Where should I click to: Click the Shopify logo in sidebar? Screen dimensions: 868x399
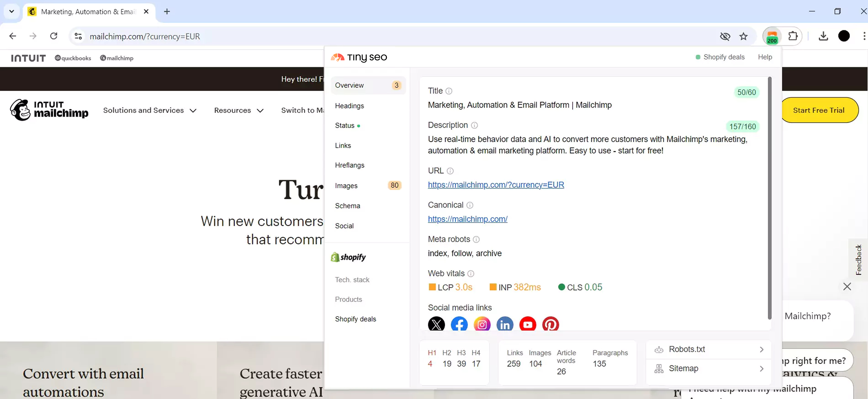coord(348,257)
